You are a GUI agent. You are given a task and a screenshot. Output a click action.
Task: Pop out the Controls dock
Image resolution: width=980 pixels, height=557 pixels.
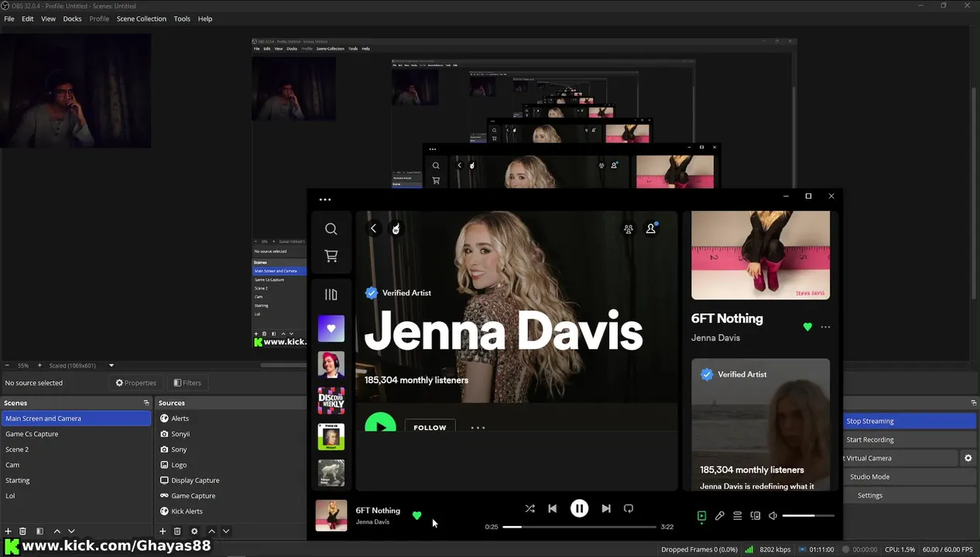(x=974, y=402)
